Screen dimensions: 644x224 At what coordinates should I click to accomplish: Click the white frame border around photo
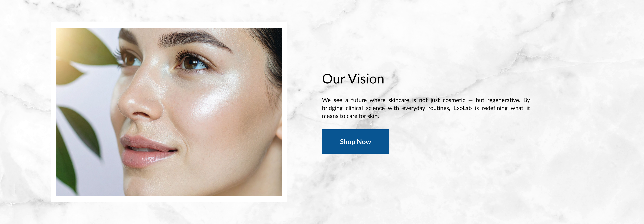[169, 25]
